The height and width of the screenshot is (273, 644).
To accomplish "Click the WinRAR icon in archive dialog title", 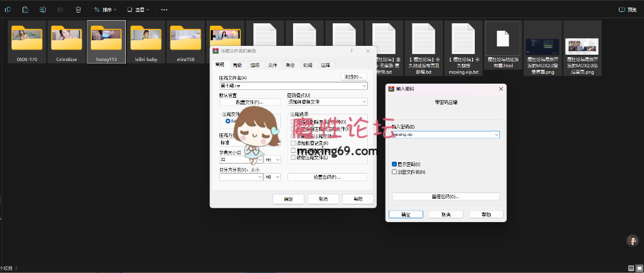I will [215, 51].
